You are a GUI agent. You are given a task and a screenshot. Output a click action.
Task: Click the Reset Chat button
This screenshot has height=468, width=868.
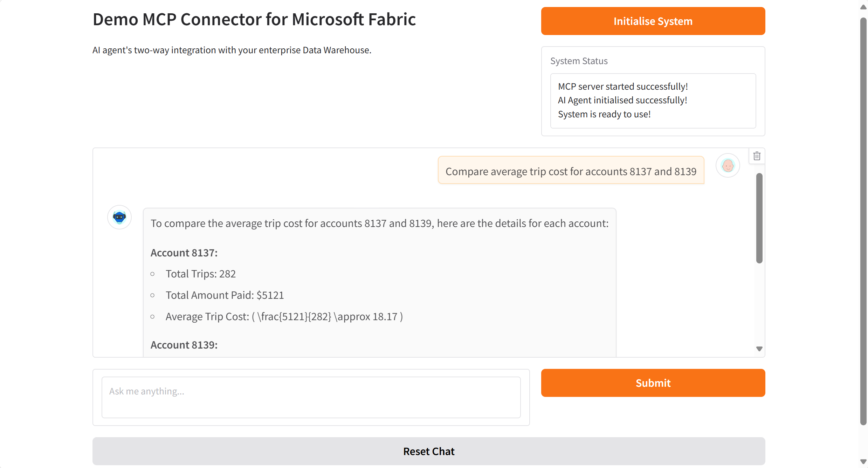click(x=428, y=451)
